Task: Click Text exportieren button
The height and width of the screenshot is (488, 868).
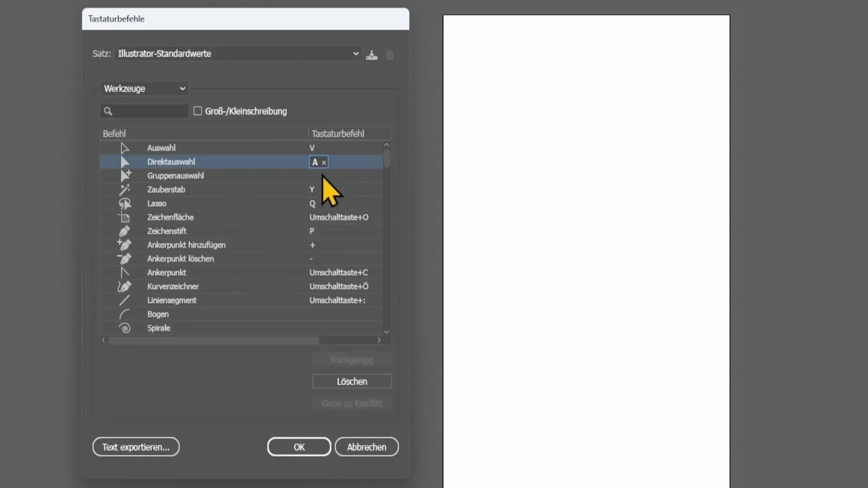Action: (136, 447)
